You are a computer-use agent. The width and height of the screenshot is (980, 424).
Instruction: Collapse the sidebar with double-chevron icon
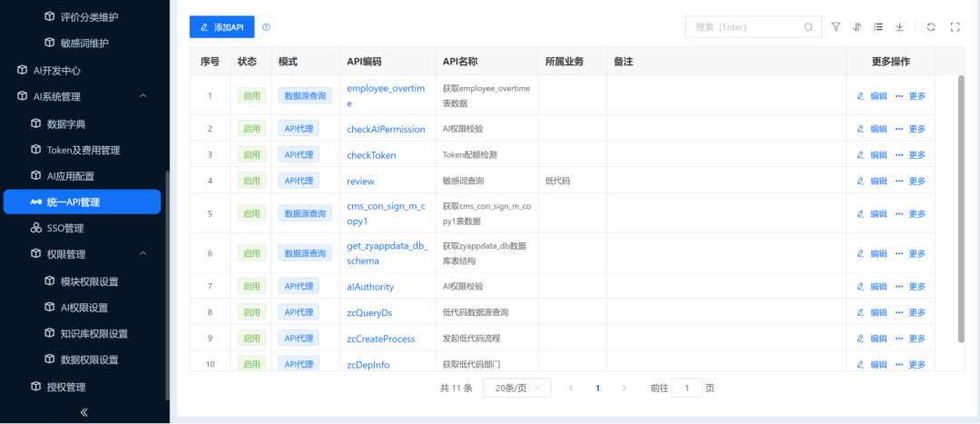pyautogui.click(x=84, y=412)
